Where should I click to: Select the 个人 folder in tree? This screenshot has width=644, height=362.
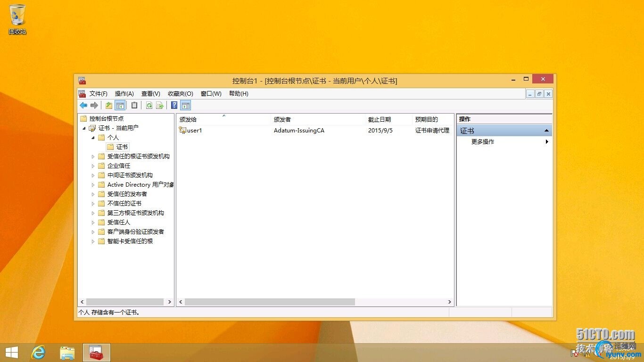pyautogui.click(x=113, y=138)
